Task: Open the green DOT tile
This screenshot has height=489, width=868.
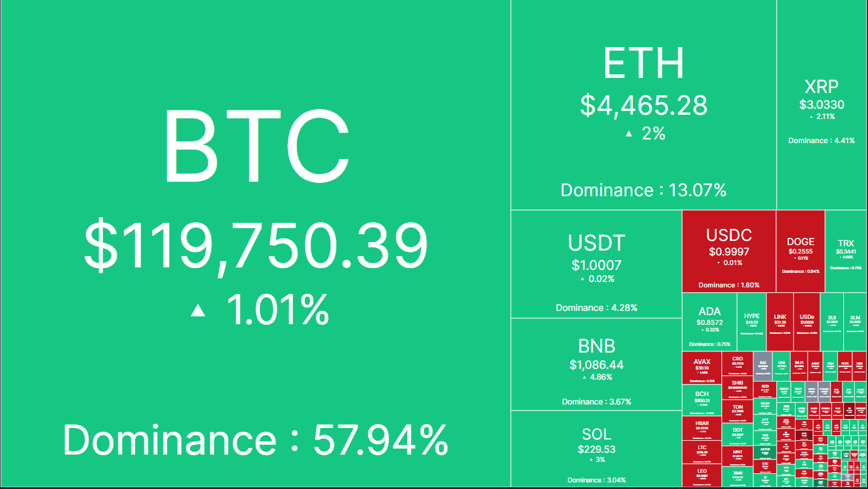Action: 738,434
